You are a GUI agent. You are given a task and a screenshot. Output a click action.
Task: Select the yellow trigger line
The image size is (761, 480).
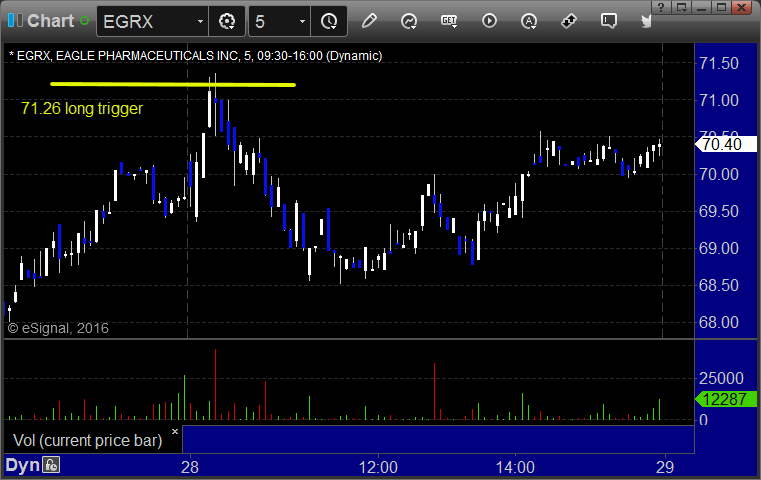[x=173, y=84]
